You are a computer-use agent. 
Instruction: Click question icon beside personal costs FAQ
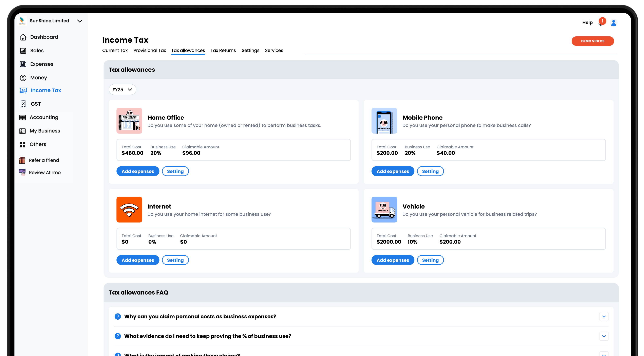pyautogui.click(x=117, y=316)
